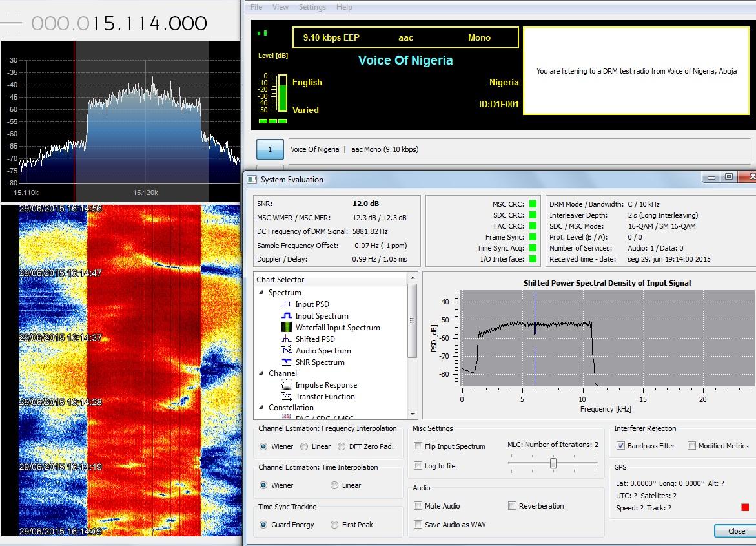
Task: Select the Input PSD chart icon
Action: click(x=287, y=304)
